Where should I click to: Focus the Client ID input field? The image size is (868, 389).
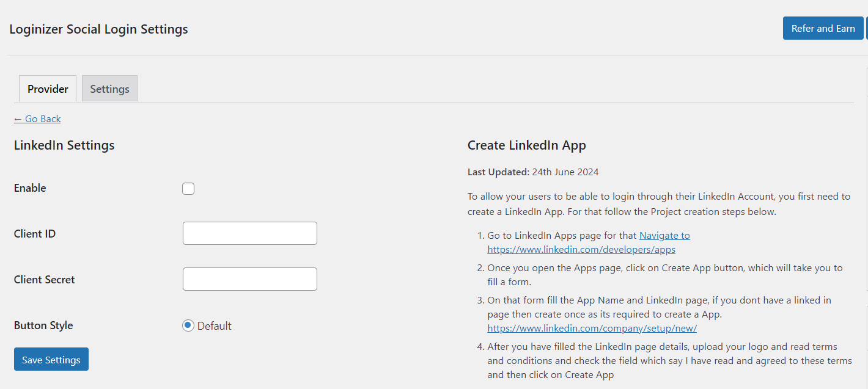pos(250,233)
